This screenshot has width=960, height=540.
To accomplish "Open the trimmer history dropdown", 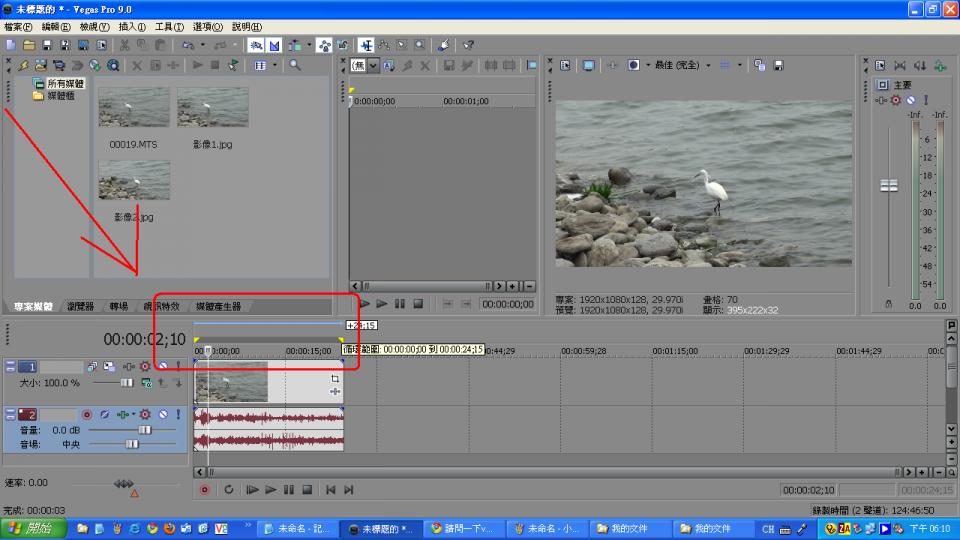I will [374, 65].
